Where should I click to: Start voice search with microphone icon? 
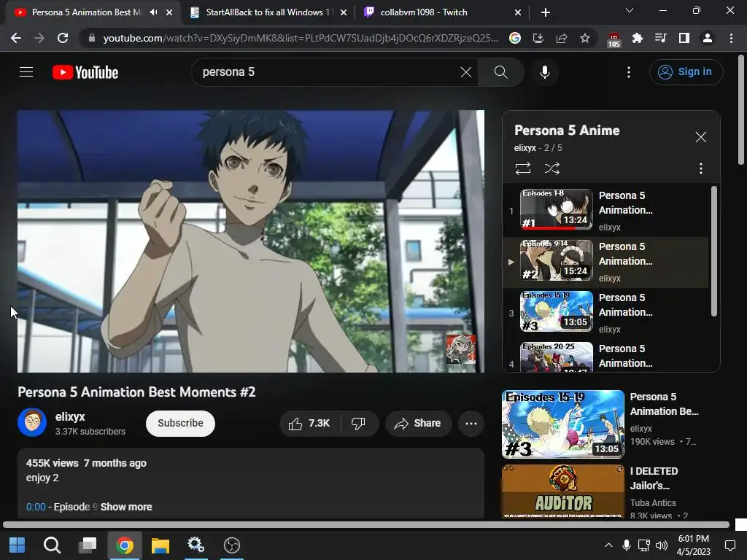tap(545, 72)
